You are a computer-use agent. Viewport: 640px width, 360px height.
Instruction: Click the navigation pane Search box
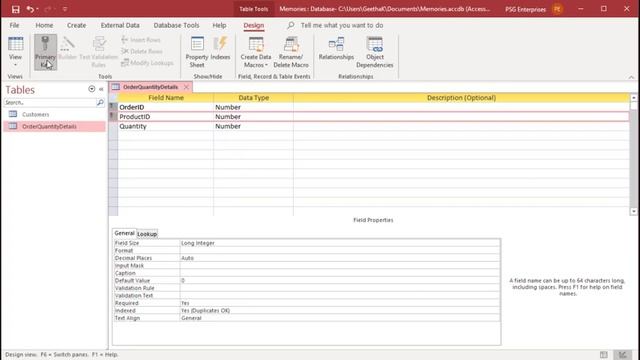point(50,102)
